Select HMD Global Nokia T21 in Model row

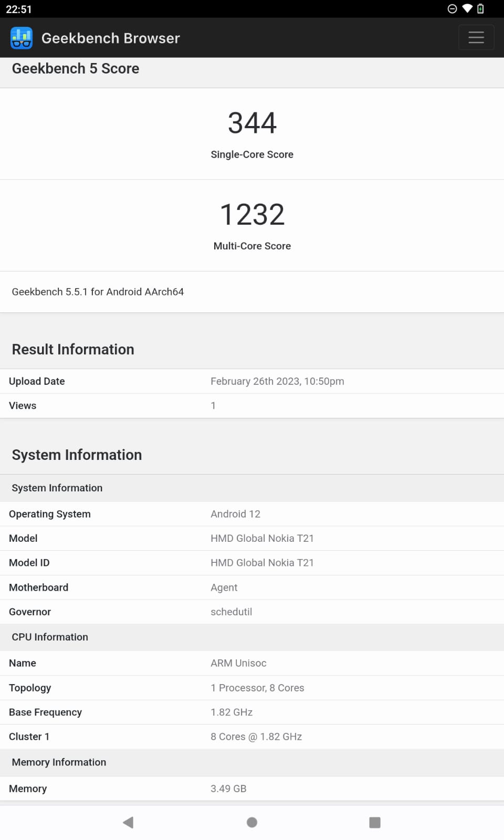(262, 538)
